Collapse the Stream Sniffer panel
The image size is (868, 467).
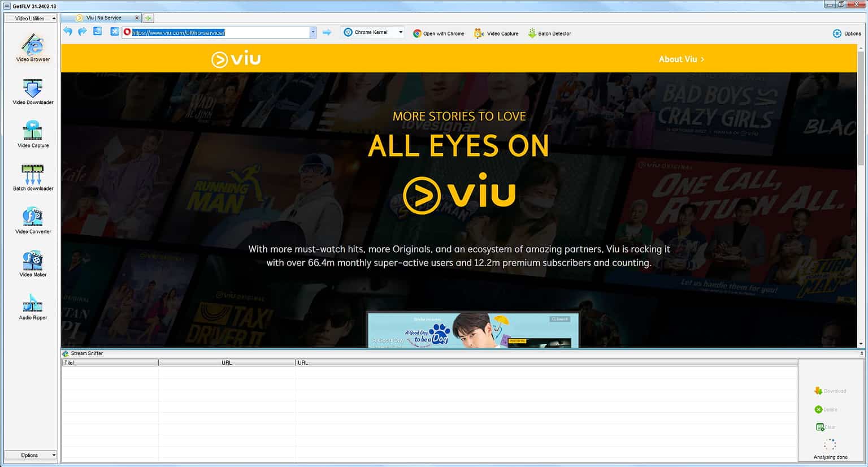[861, 353]
